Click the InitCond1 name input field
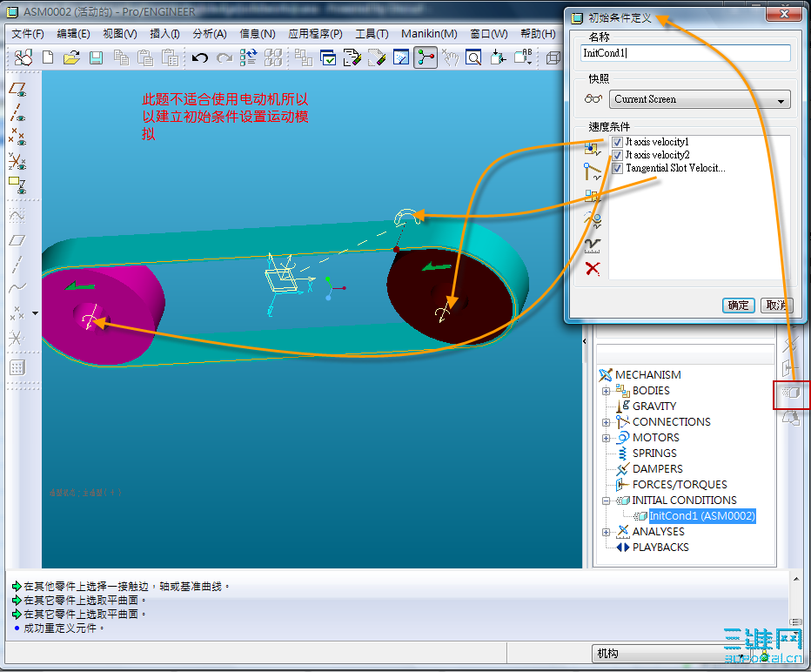811x672 pixels. tap(686, 53)
